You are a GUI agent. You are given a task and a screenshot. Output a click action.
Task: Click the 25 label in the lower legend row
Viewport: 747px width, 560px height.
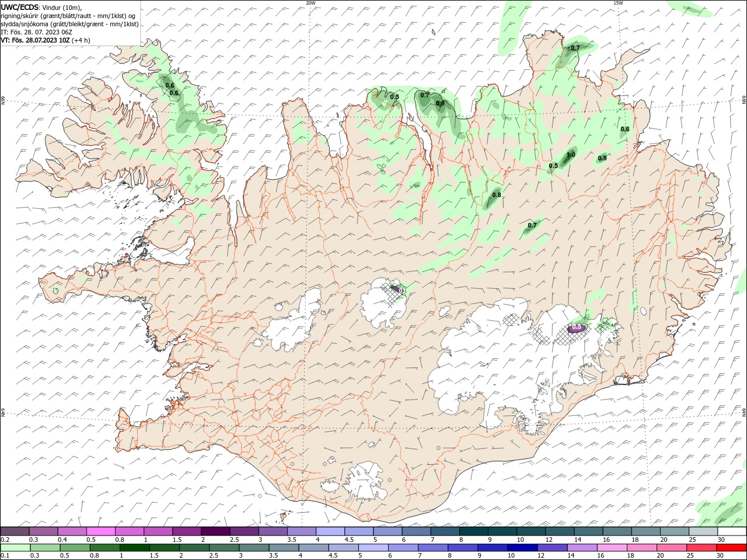[x=689, y=556]
